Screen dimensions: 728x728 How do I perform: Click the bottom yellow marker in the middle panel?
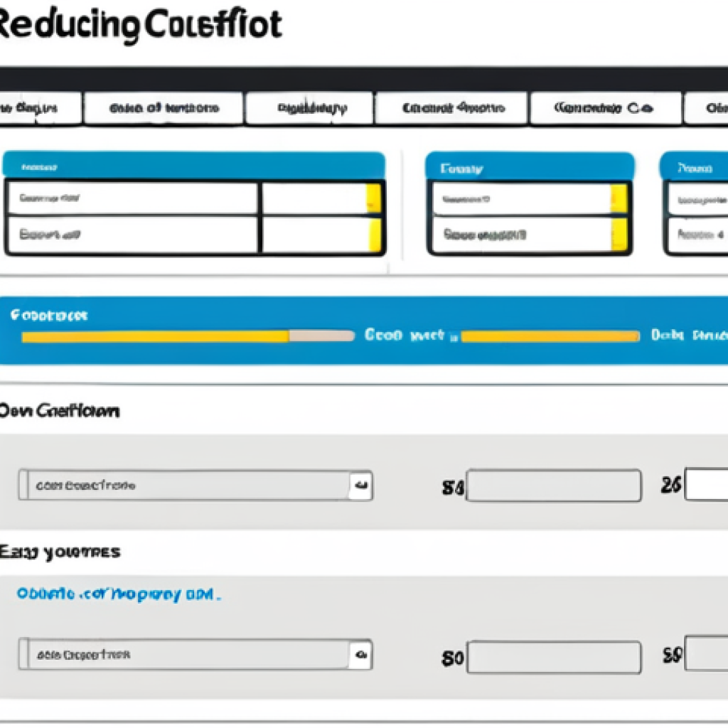[619, 235]
